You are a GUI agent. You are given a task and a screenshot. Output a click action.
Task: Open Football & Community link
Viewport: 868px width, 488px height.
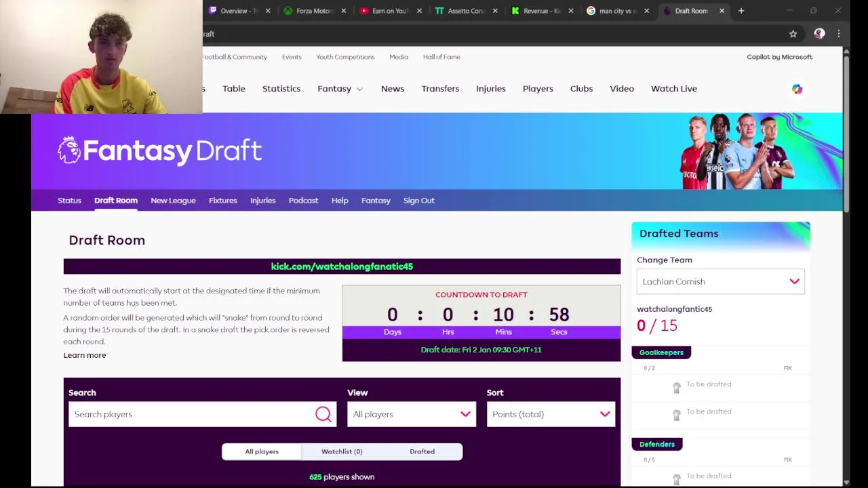[235, 57]
